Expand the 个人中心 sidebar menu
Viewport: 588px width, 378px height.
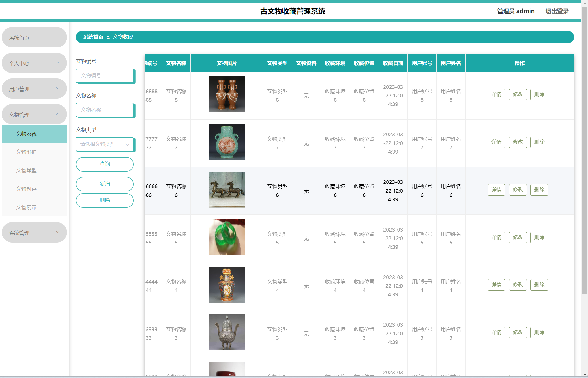pyautogui.click(x=34, y=63)
